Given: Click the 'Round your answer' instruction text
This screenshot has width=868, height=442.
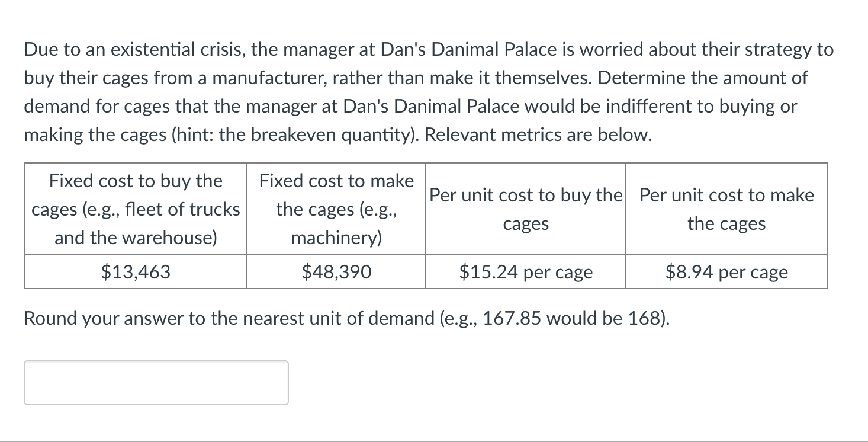Looking at the screenshot, I should [x=348, y=318].
